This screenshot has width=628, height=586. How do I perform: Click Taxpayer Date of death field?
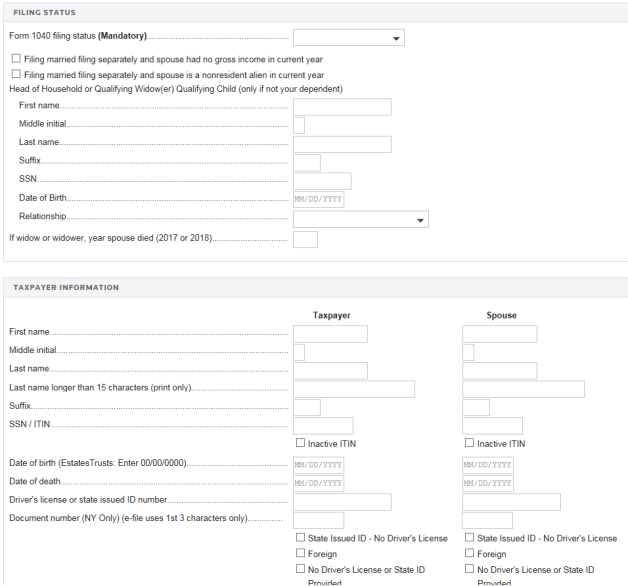point(318,484)
